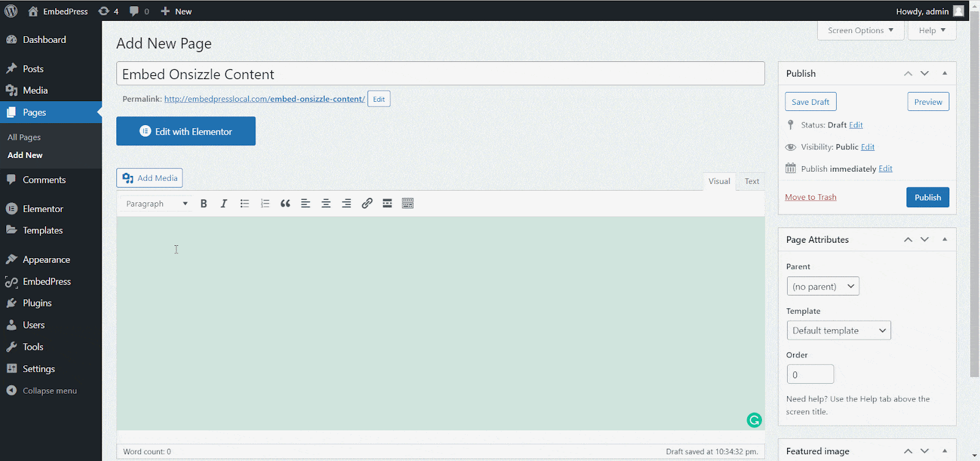Publish the page
The width and height of the screenshot is (980, 461).
927,197
